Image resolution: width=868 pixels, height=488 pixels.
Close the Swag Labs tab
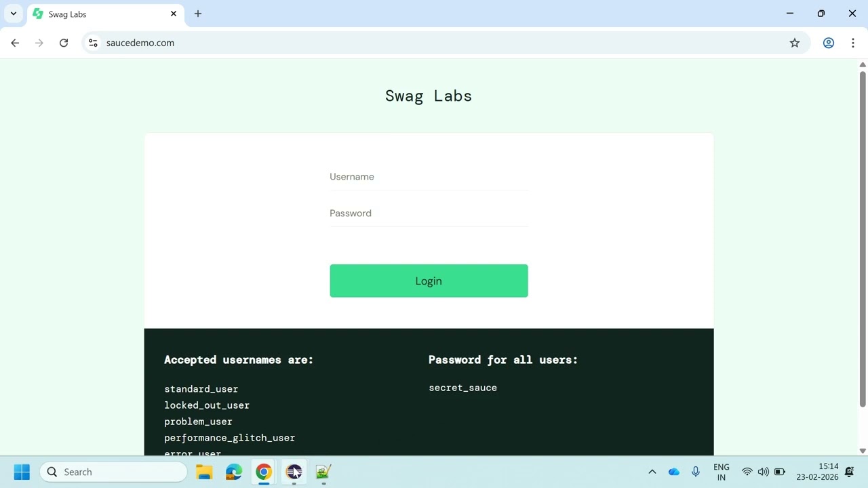pos(174,14)
